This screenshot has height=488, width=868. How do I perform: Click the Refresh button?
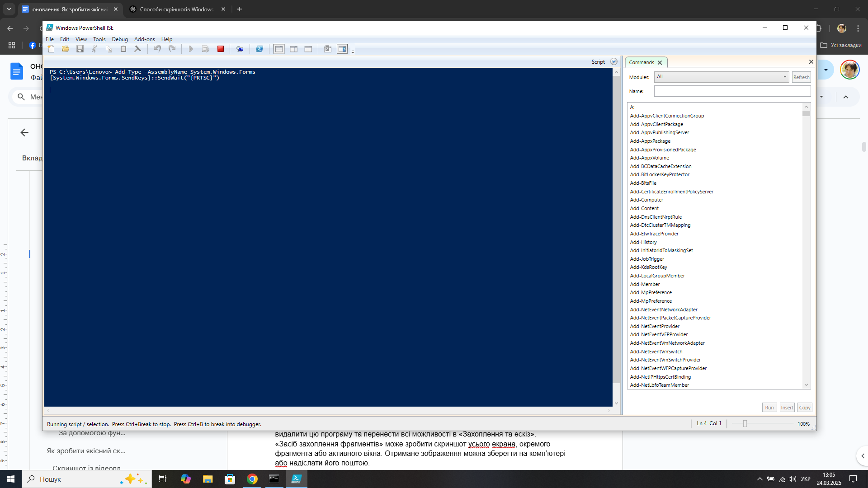coord(801,77)
